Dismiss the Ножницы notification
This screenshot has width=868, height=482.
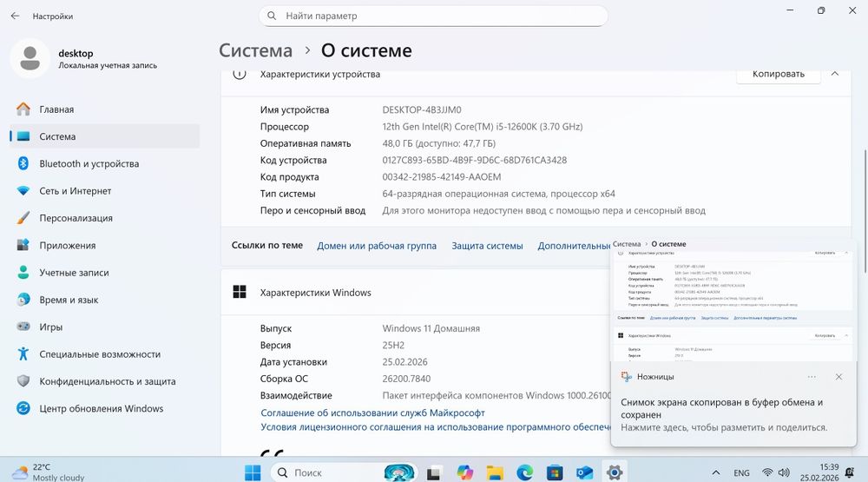[x=838, y=377]
